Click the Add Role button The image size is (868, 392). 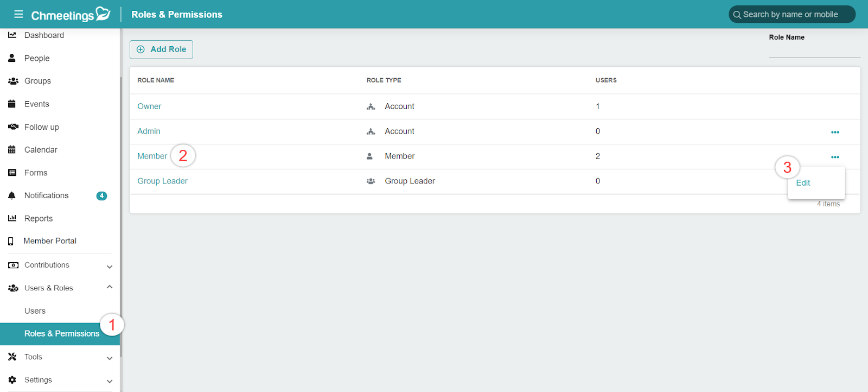161,49
